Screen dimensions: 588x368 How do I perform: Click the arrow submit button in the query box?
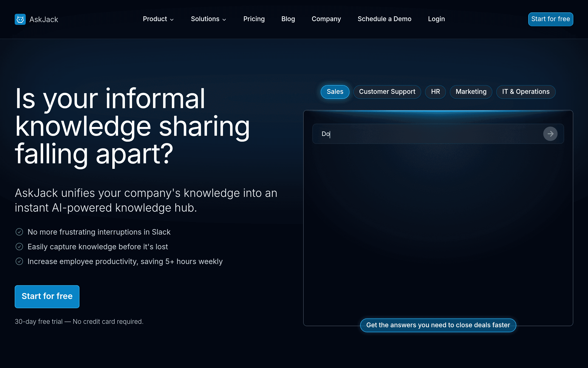550,134
